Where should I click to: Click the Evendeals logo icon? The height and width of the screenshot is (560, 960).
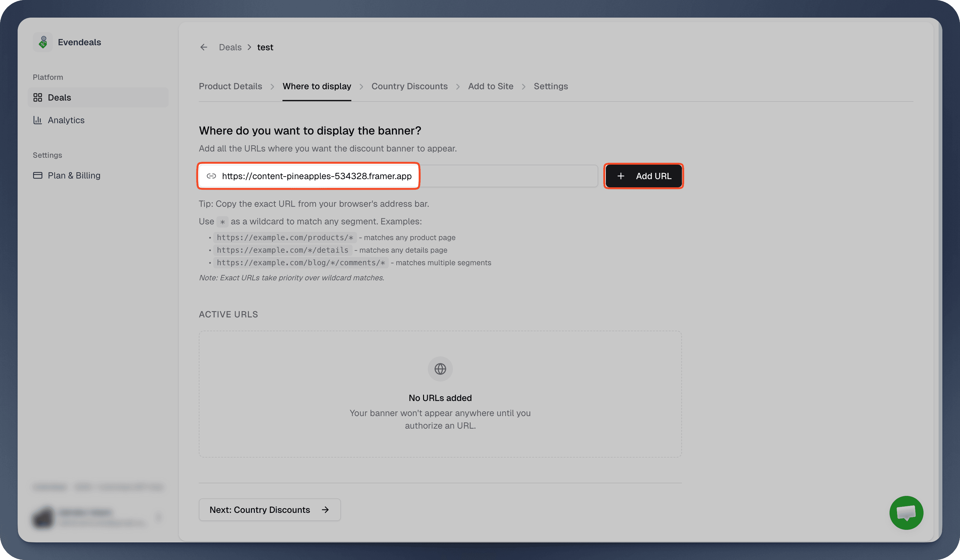tap(43, 42)
